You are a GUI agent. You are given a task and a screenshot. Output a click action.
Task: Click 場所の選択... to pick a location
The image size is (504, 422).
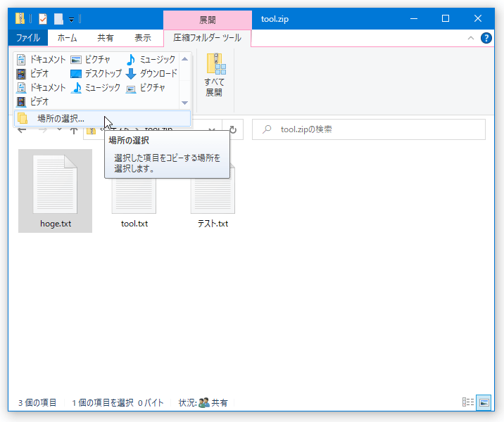[x=102, y=118]
